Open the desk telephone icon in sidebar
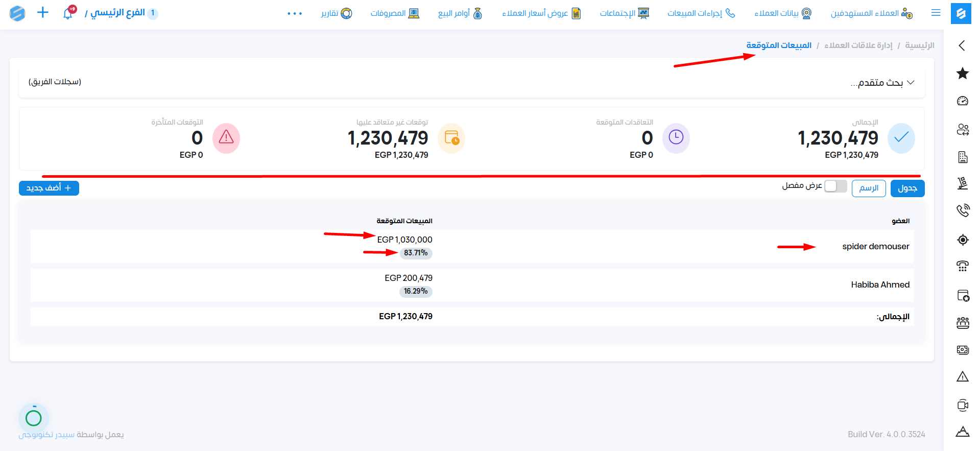The width and height of the screenshot is (980, 451). (x=963, y=266)
